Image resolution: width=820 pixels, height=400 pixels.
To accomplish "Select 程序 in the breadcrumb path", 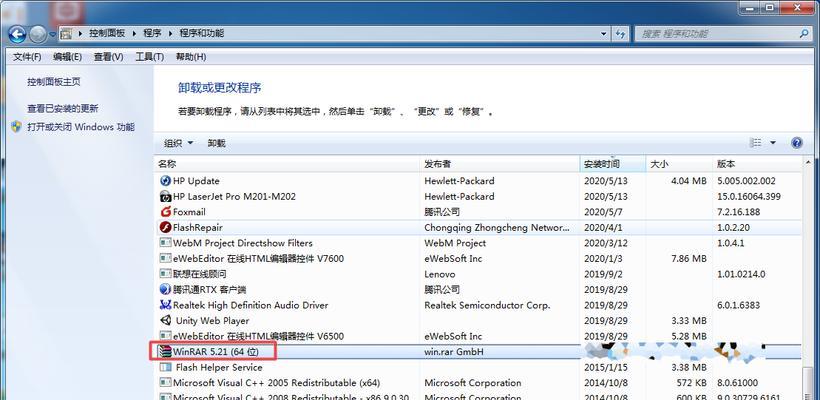I will coord(152,33).
